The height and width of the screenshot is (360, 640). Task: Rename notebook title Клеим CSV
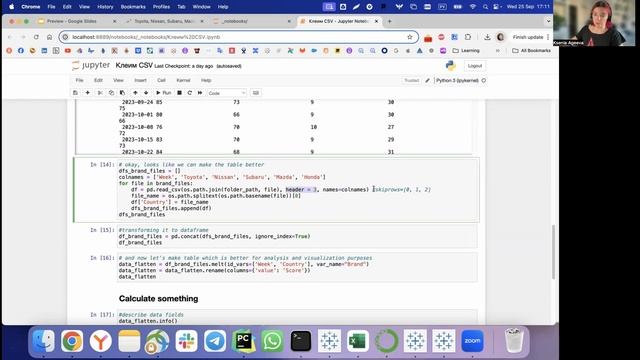click(x=134, y=65)
